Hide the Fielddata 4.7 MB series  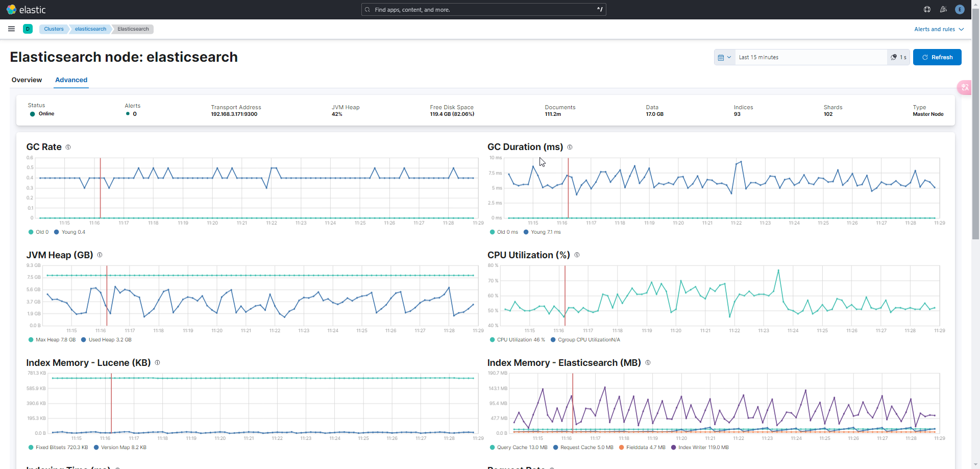coord(642,448)
